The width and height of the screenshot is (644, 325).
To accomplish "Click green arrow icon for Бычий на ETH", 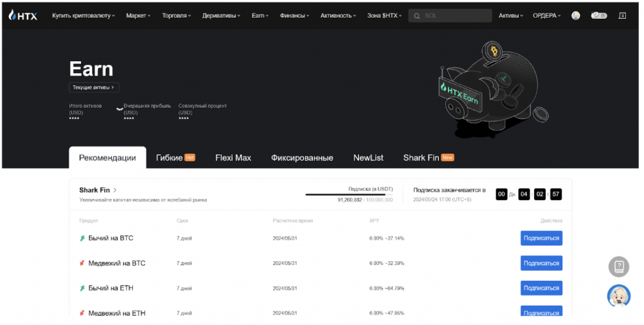I will [82, 288].
